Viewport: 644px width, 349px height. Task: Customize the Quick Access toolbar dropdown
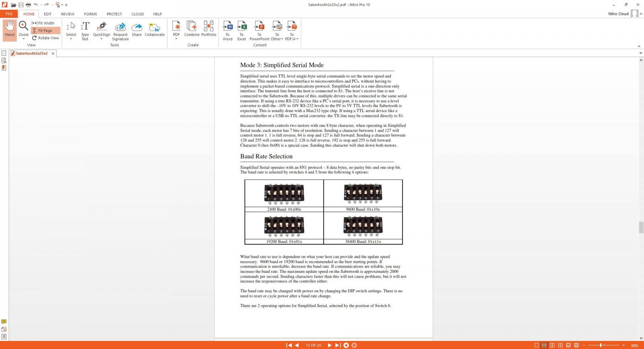click(66, 5)
